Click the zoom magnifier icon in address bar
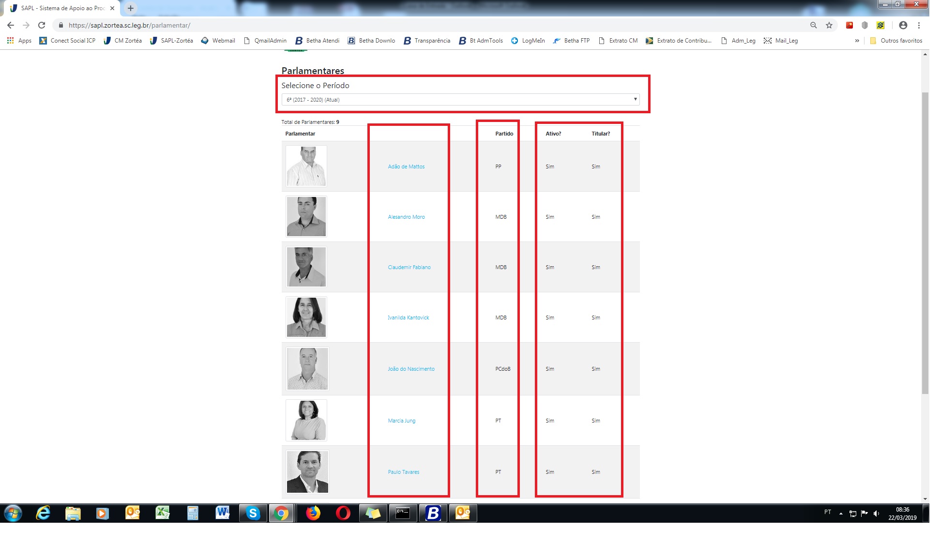The height and width of the screenshot is (560, 940). (x=813, y=25)
